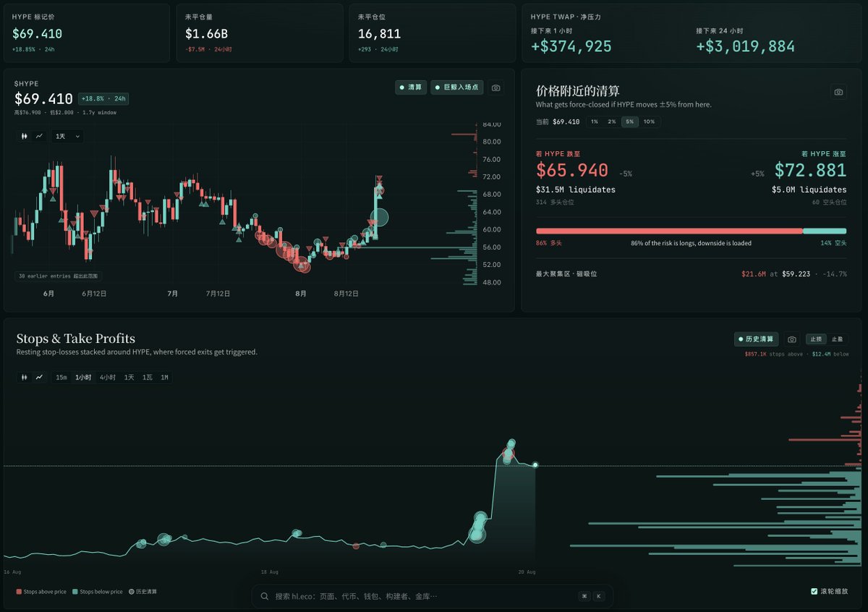Click the HYPE 标记价 $69.410 card
The height and width of the screenshot is (612, 868).
87,33
